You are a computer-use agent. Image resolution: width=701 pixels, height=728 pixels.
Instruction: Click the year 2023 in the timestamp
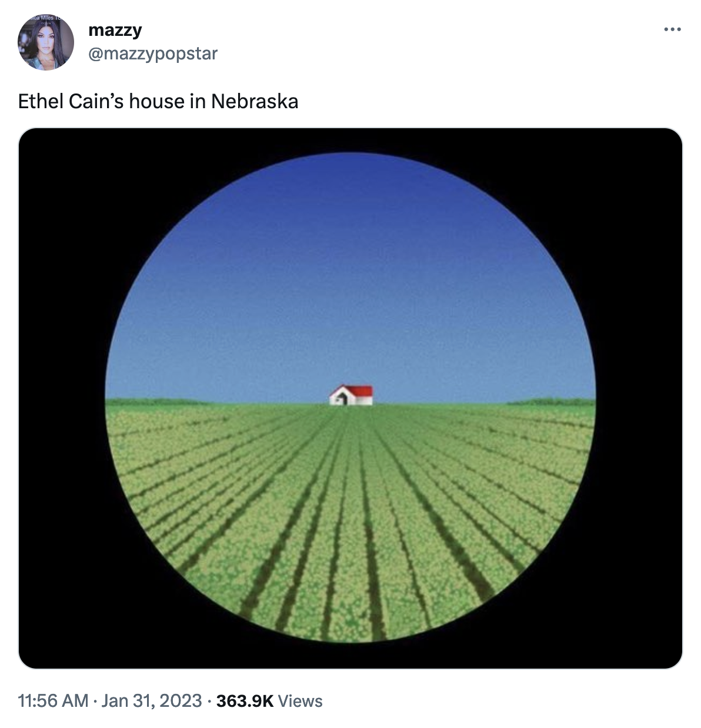(179, 701)
